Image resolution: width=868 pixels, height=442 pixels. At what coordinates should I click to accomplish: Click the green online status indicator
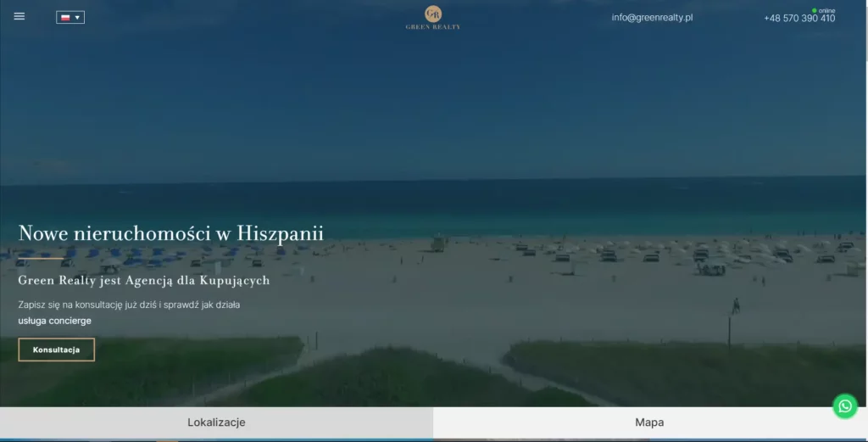point(815,10)
